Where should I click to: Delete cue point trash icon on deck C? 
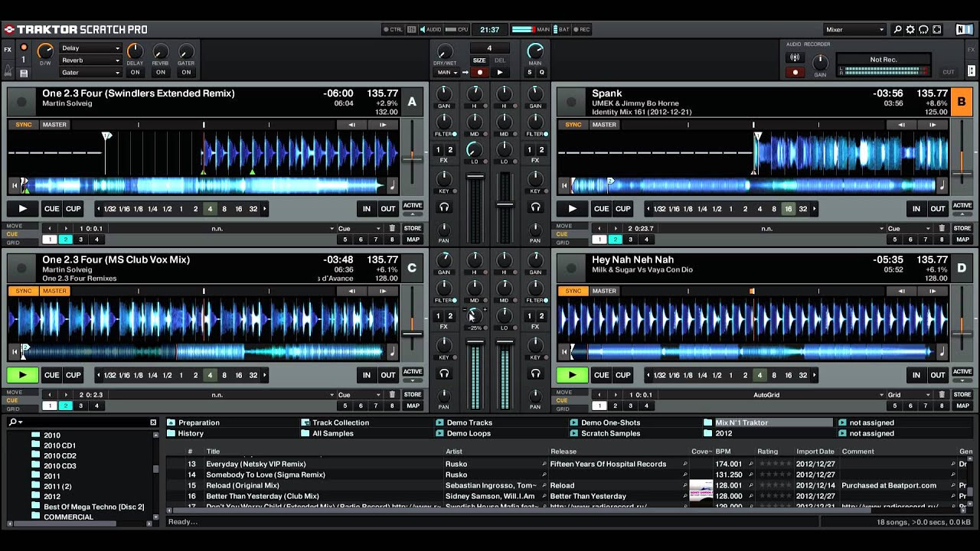tap(392, 395)
